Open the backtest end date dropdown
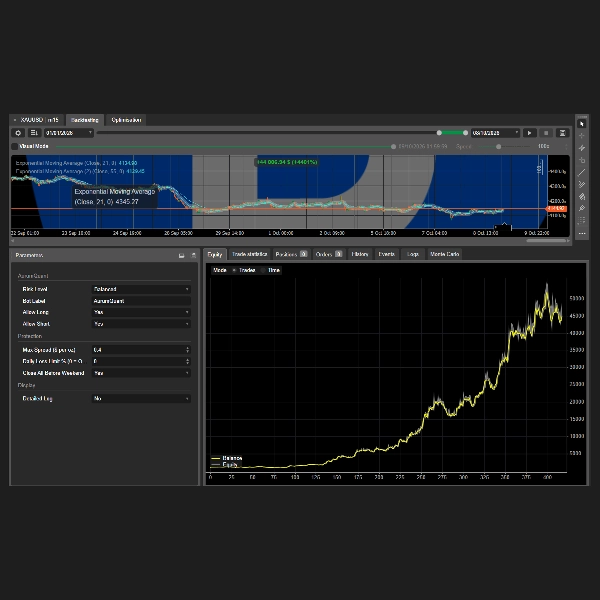600x600 pixels. point(495,133)
